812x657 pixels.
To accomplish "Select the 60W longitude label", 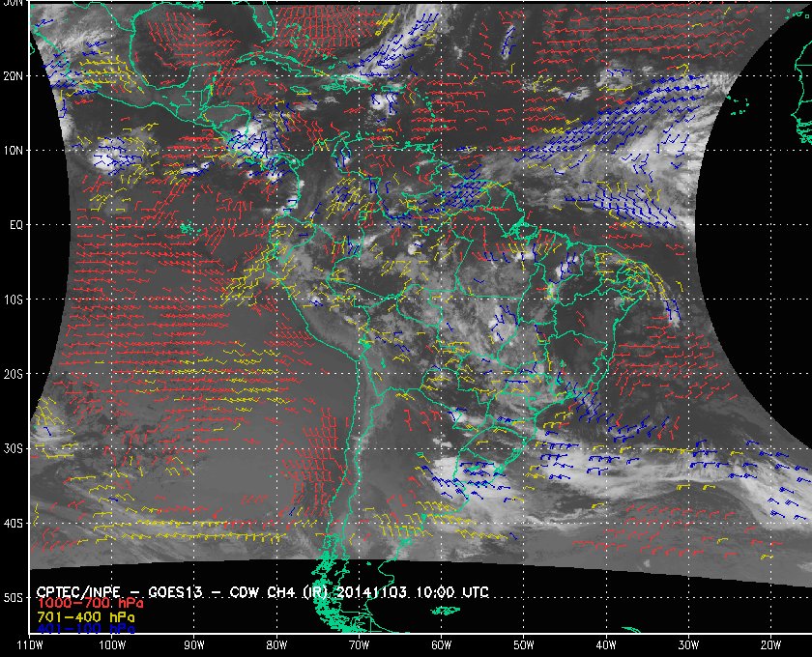I will pos(441,644).
